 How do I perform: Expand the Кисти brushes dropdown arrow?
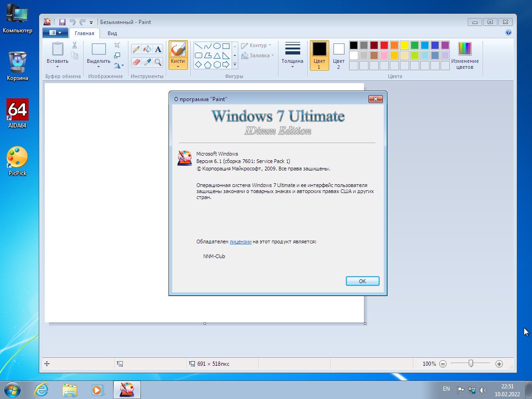click(178, 67)
